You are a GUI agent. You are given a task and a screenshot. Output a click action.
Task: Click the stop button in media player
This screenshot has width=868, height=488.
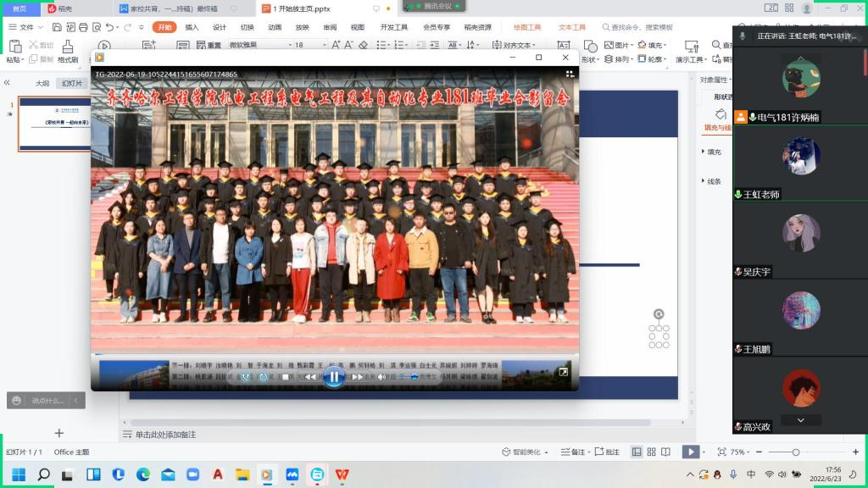[x=287, y=377]
